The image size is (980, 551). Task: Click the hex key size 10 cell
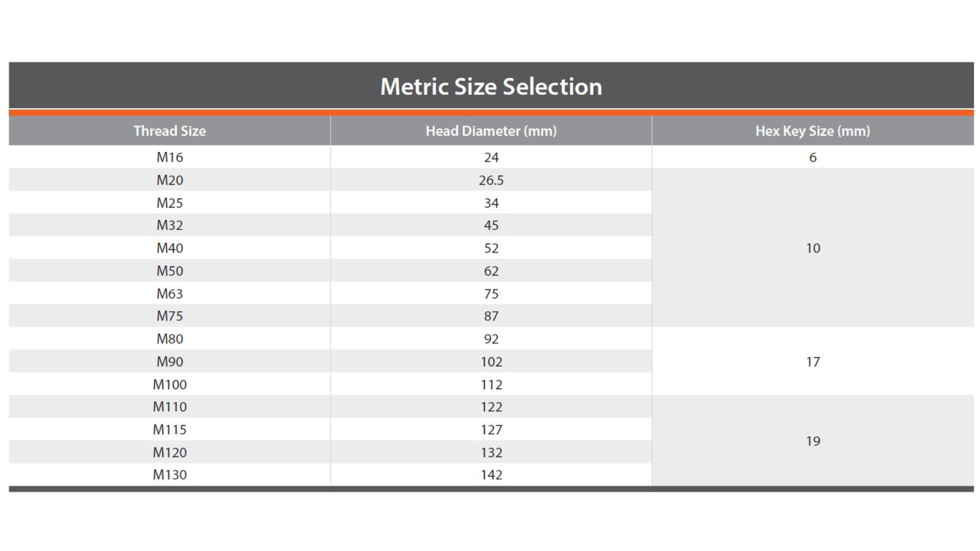click(813, 248)
